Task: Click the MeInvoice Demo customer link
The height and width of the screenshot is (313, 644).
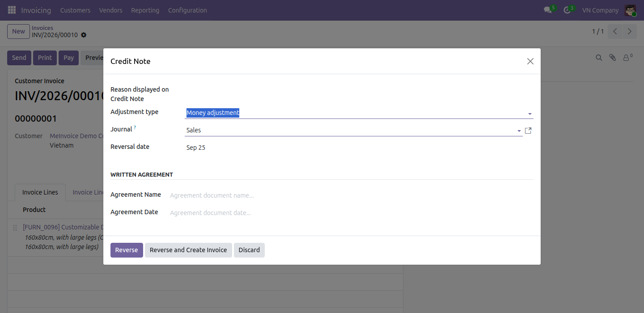Action: click(76, 136)
